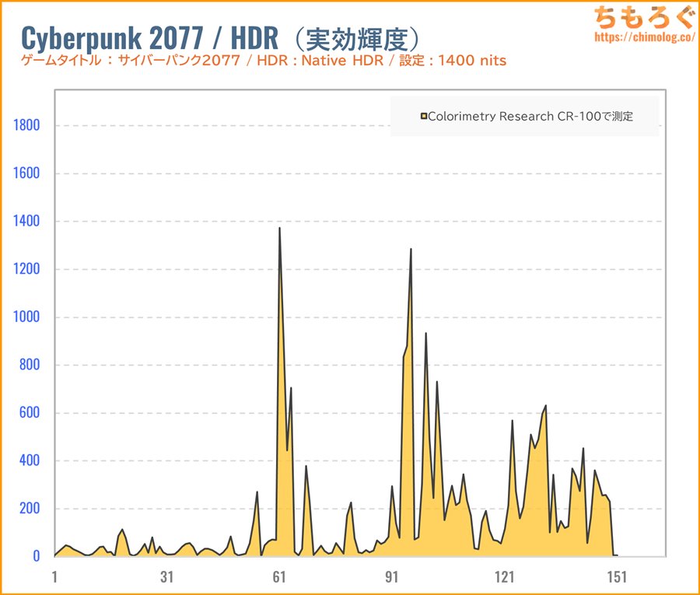Click the chart title 'Cyberpunk 2077 / HDR'
The height and width of the screenshot is (595, 700).
149,38
